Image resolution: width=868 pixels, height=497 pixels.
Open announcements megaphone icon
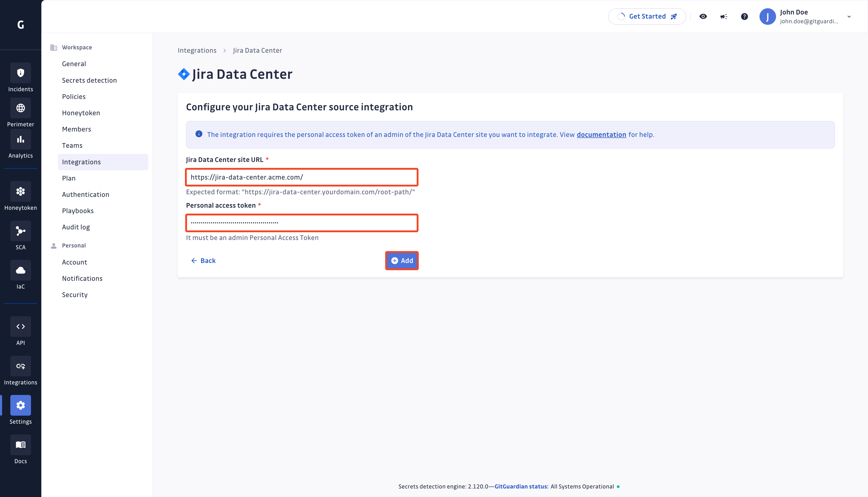[x=724, y=16]
